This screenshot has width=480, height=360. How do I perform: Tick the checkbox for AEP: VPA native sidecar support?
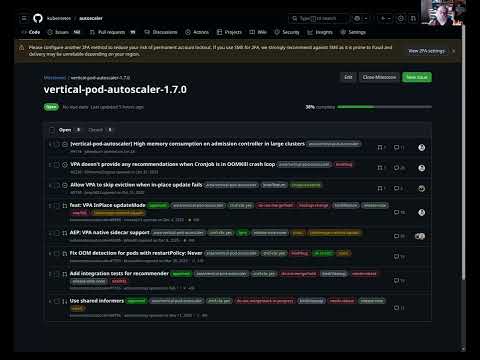[57, 233]
